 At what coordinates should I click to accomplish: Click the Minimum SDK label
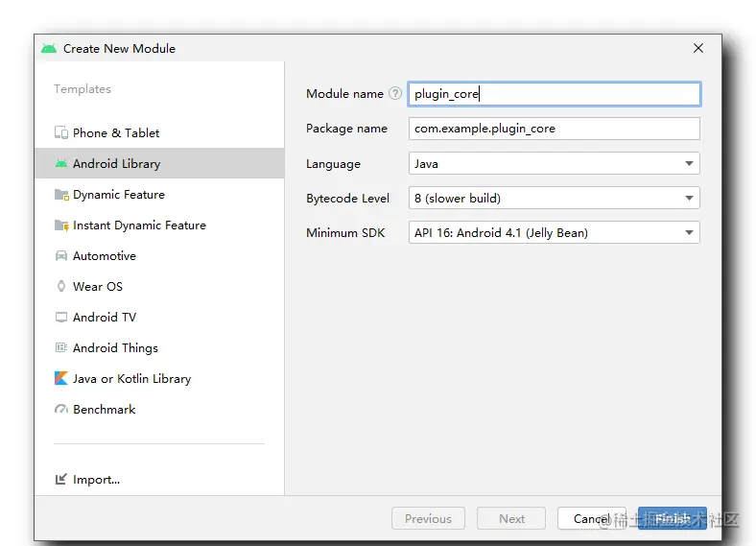coord(345,232)
